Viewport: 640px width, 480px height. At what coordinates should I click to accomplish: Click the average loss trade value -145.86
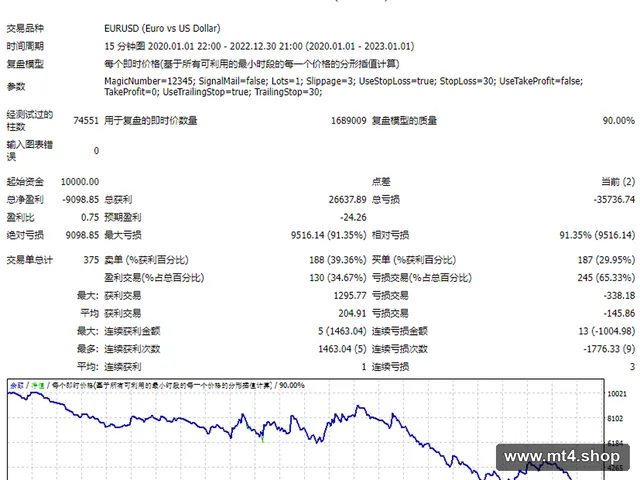click(x=619, y=313)
